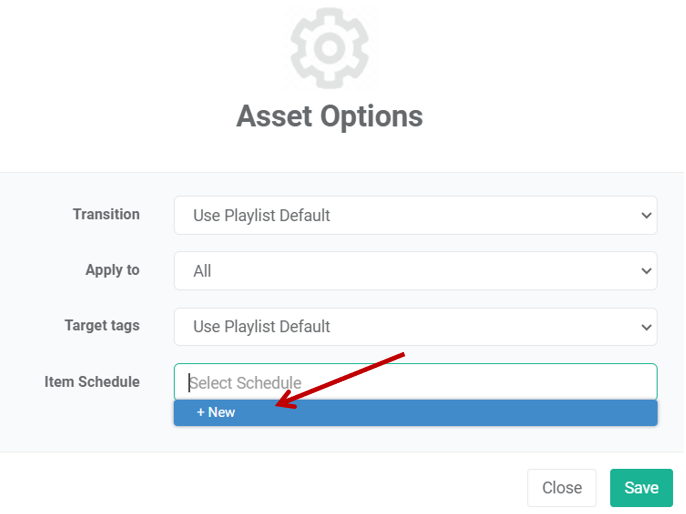Click "Use Playlist Default" text in Target tags
The width and height of the screenshot is (686, 514).
(262, 327)
